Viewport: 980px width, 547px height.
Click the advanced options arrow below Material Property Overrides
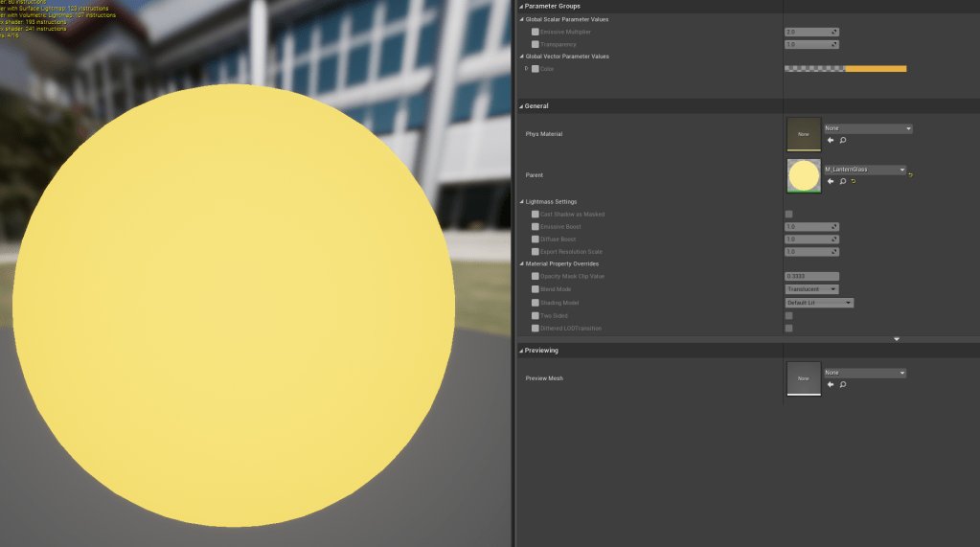[897, 338]
